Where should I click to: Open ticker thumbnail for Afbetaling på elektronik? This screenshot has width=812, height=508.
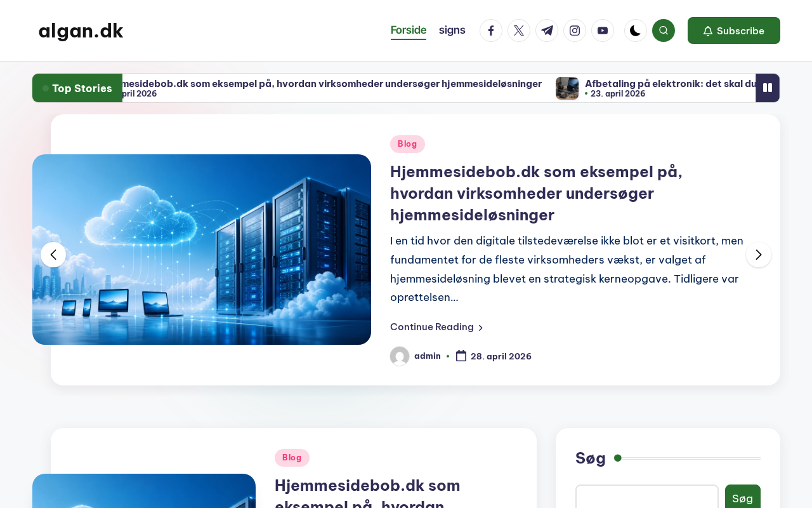pyautogui.click(x=567, y=88)
